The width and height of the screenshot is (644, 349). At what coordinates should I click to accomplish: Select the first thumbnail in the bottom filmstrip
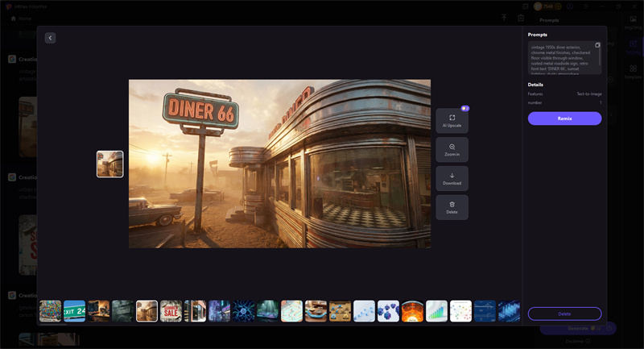(x=51, y=311)
